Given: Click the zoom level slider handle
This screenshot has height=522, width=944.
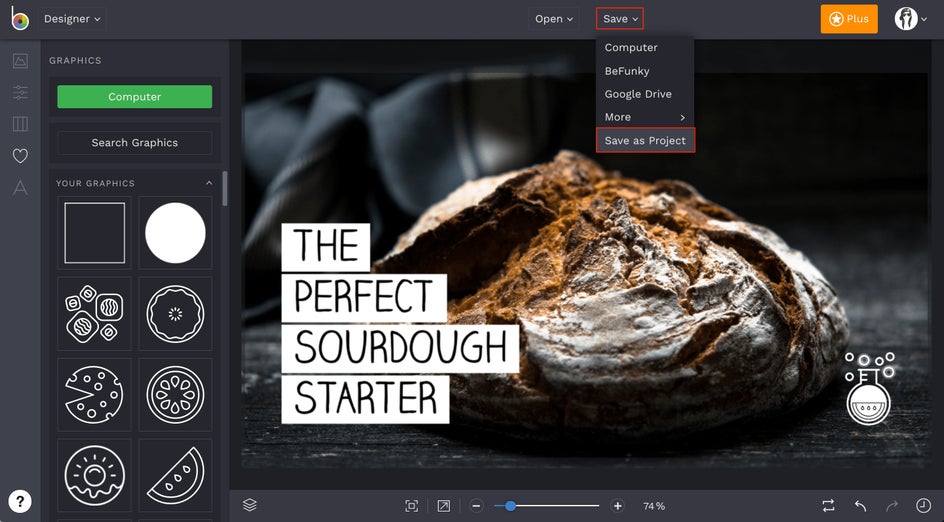Looking at the screenshot, I should [x=510, y=506].
